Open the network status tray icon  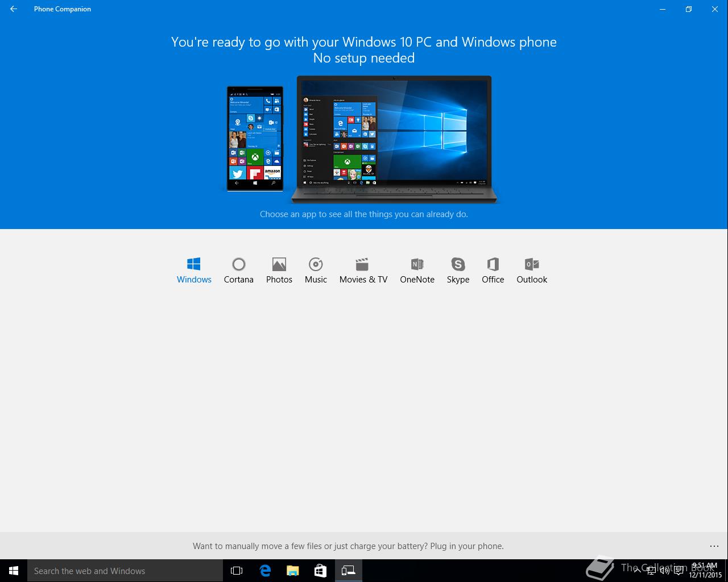click(651, 571)
